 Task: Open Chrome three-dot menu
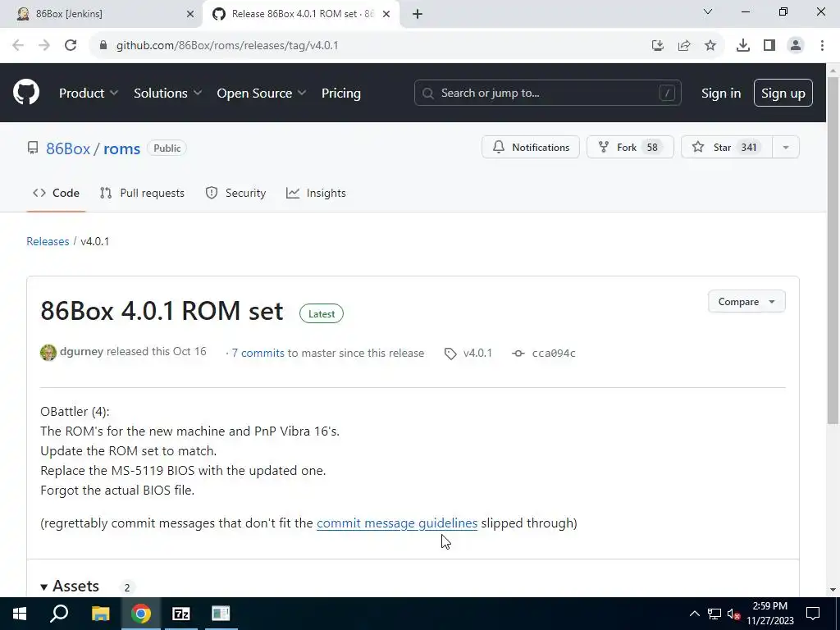[822, 46]
